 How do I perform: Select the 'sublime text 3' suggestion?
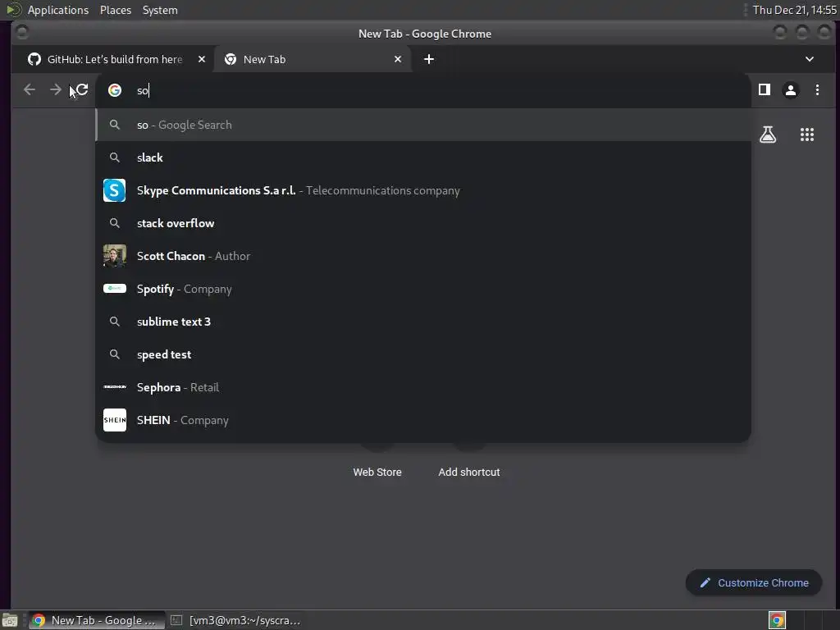pyautogui.click(x=423, y=322)
